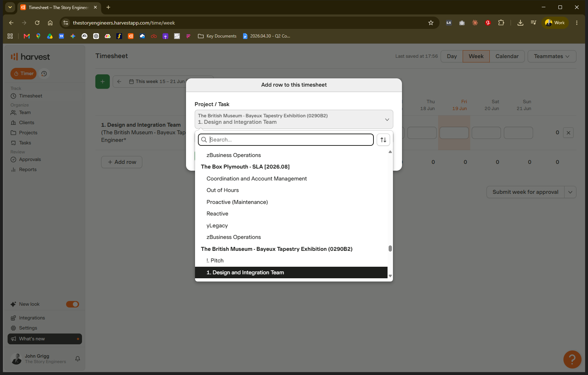Open Integrations in the sidebar
588x375 pixels.
click(x=32, y=318)
